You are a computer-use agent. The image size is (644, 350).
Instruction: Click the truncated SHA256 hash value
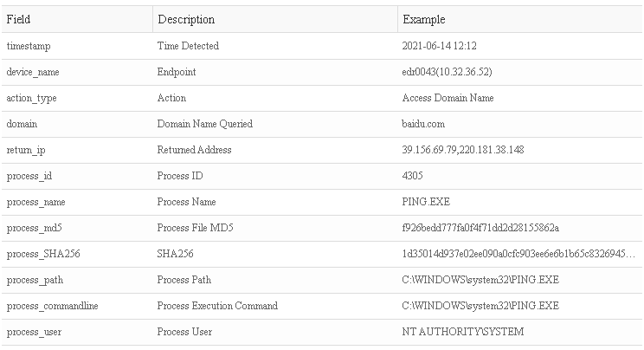[x=519, y=254]
